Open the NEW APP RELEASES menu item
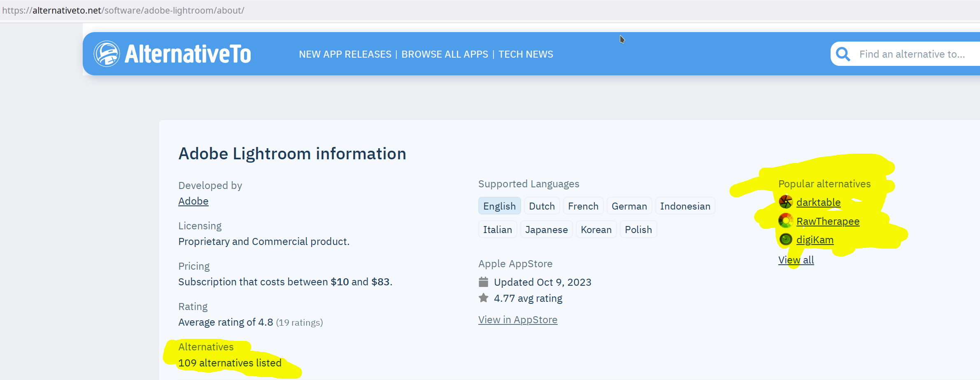The width and height of the screenshot is (980, 380). tap(345, 54)
